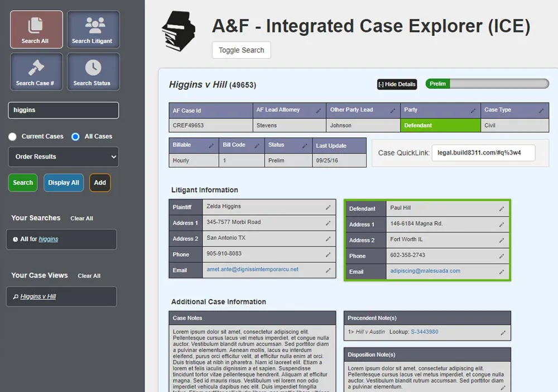The height and width of the screenshot is (392, 558).
Task: Click the Prelim progress bar
Action: pyautogui.click(x=487, y=84)
